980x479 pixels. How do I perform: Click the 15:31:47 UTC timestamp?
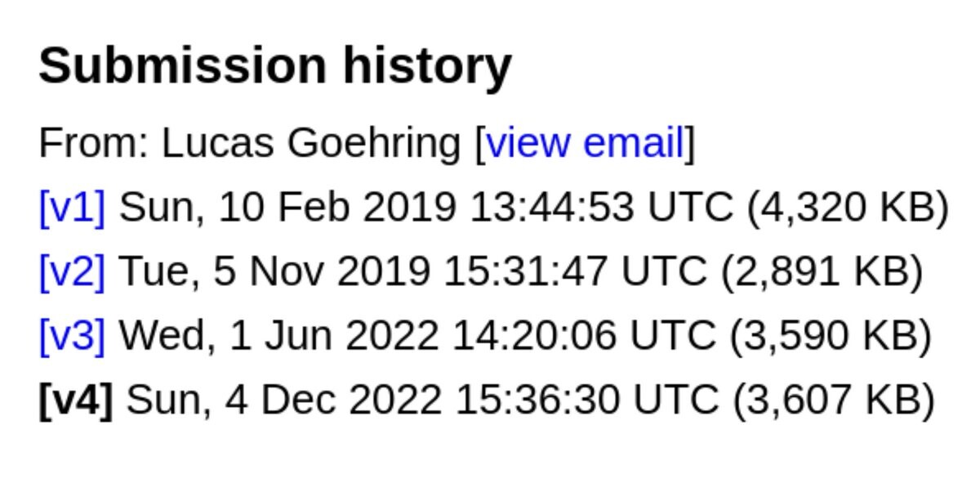coord(576,271)
